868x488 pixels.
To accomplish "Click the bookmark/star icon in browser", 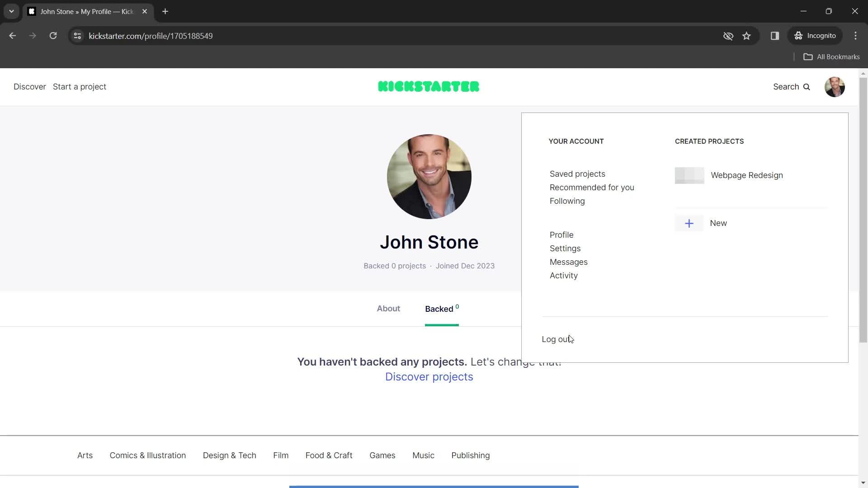I will [x=746, y=36].
